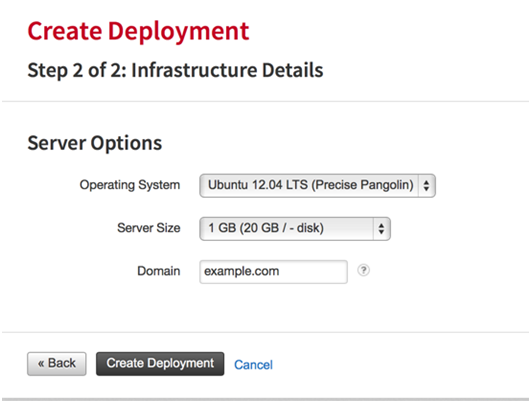The width and height of the screenshot is (531, 403).
Task: Open the Server Size dropdown showing 1 GB
Action: (295, 229)
